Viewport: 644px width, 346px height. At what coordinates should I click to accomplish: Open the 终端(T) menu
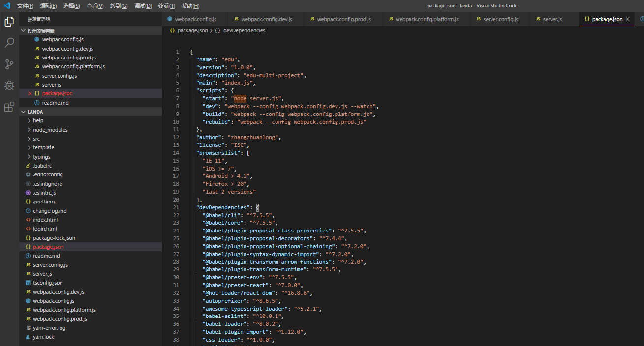pyautogui.click(x=167, y=6)
